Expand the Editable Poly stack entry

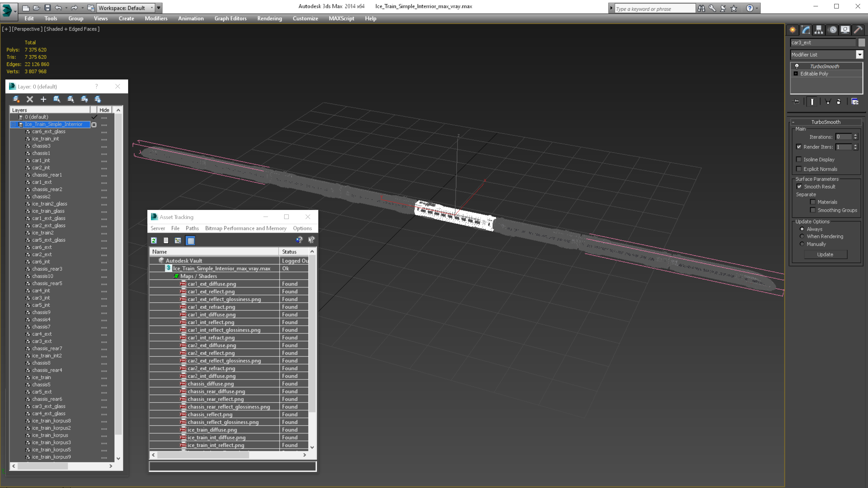tap(796, 74)
